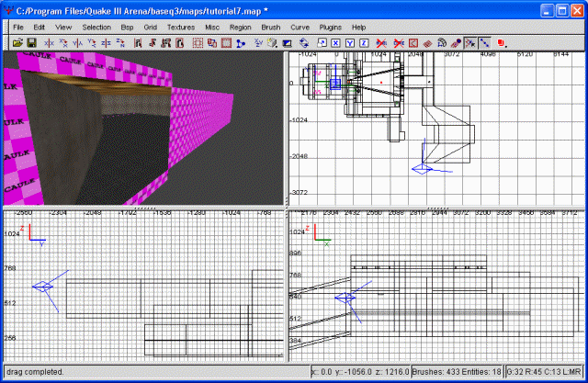Flip selection along the Z axis
Viewport: 588px width, 383px height.
pos(107,43)
